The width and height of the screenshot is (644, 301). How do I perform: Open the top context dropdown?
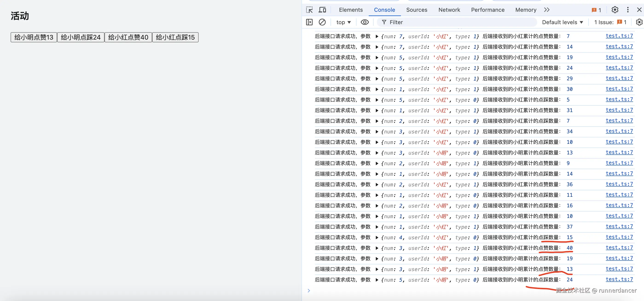[343, 22]
